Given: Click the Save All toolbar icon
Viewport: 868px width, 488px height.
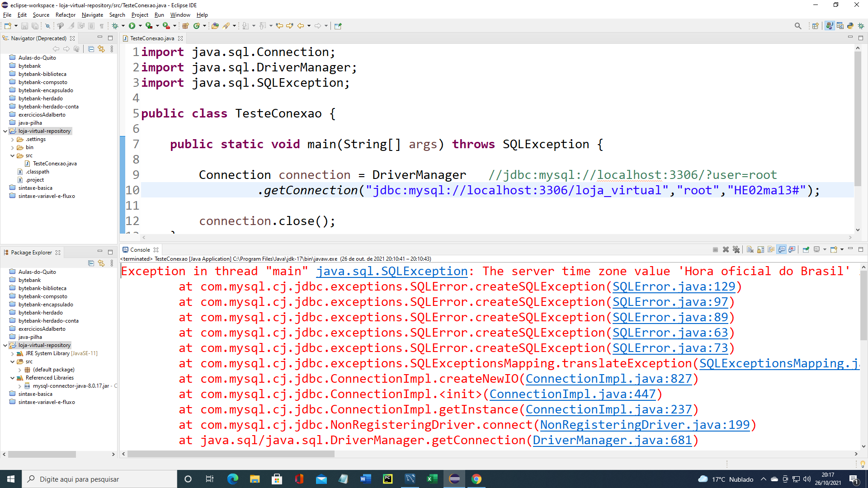Looking at the screenshot, I should coord(35,26).
